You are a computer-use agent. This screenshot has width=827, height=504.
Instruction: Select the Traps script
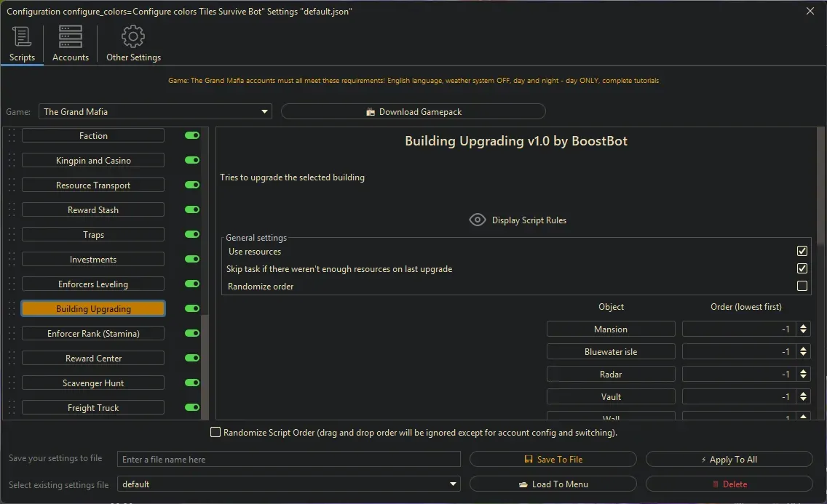pos(93,235)
